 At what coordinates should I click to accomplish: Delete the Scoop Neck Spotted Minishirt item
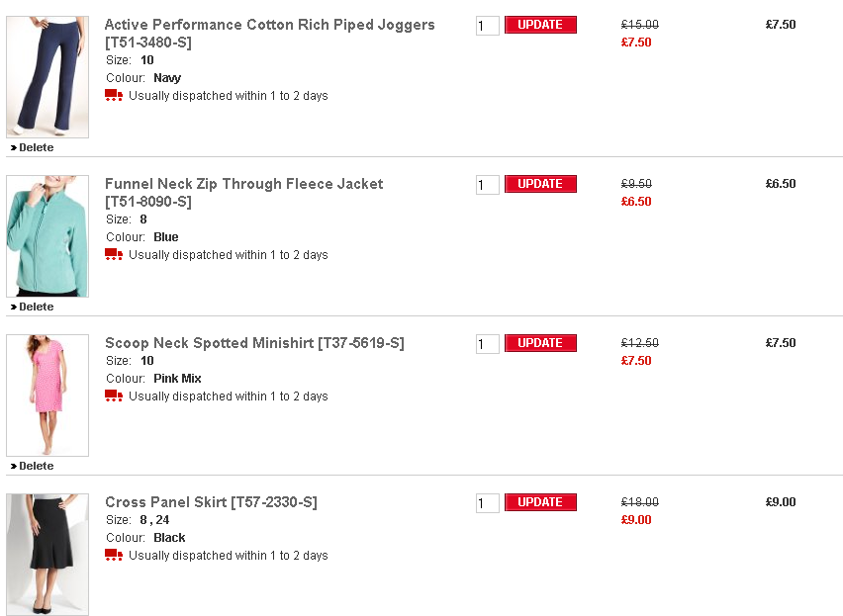[x=36, y=467]
